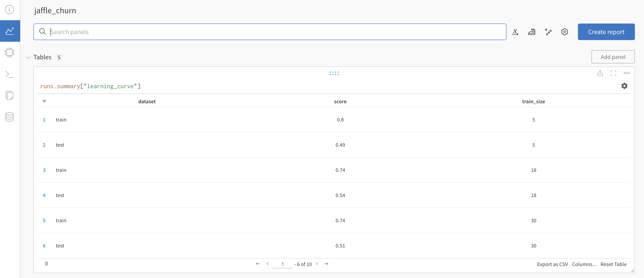Viewport: 644px width, 278px height.
Task: Open the System chip icon in sidebar
Action: (10, 52)
